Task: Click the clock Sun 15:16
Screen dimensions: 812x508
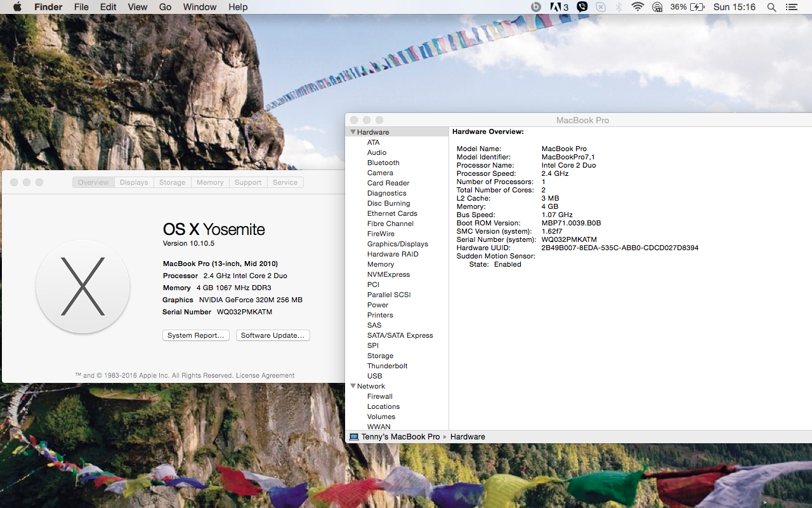Action: [734, 7]
